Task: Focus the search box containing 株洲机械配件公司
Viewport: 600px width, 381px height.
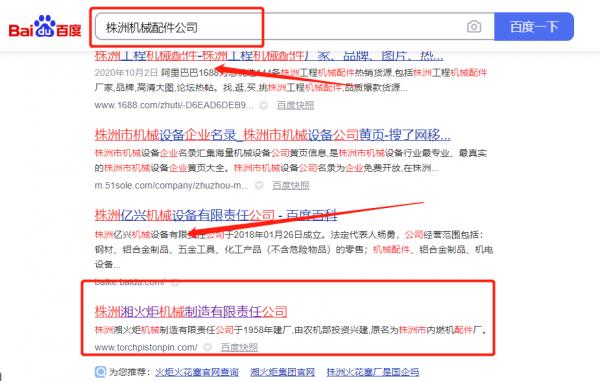Action: pos(295,27)
